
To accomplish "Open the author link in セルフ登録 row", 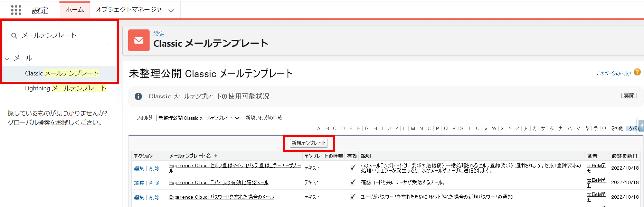I will pos(596,168).
